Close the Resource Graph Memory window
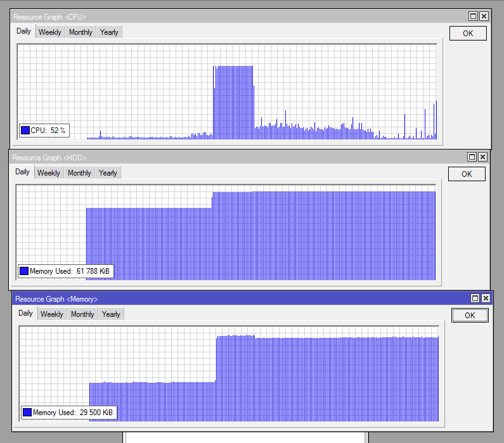This screenshot has width=504, height=443. tap(486, 299)
